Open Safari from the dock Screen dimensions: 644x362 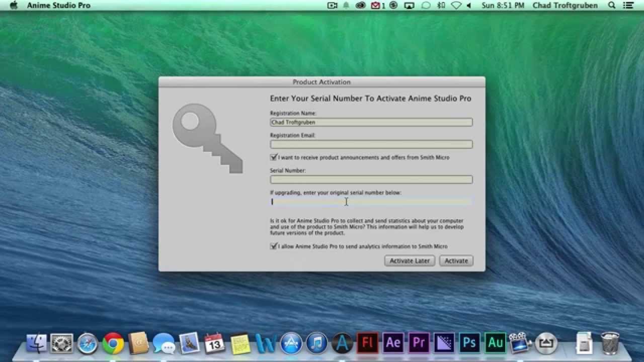[x=88, y=343]
